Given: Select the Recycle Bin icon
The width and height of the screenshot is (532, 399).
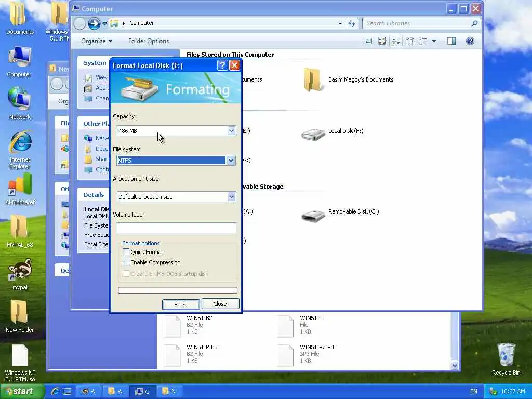Looking at the screenshot, I should pyautogui.click(x=506, y=359).
